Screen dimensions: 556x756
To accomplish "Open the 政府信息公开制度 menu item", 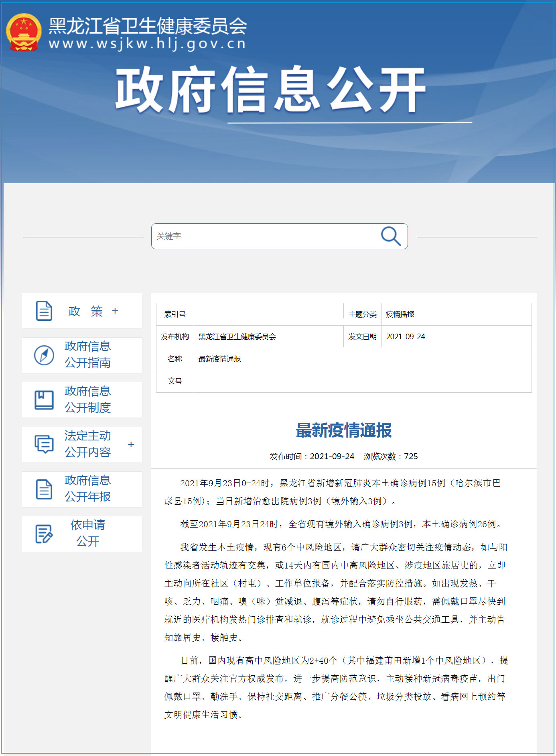I will coord(87,399).
